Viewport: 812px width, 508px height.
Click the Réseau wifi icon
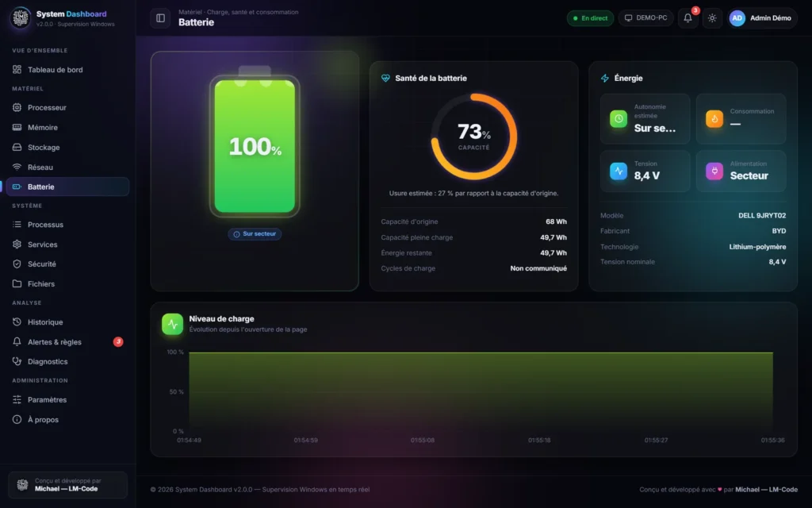(x=17, y=167)
